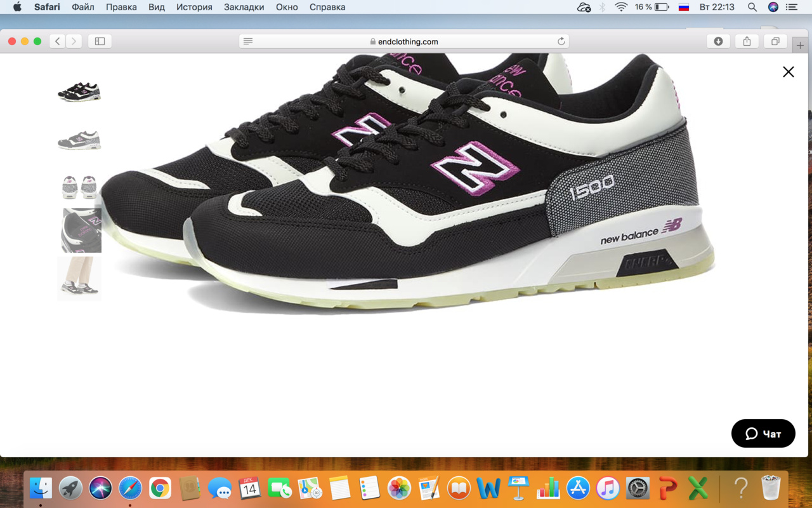The image size is (812, 508).
Task: Open App Store in Dock
Action: point(578,488)
